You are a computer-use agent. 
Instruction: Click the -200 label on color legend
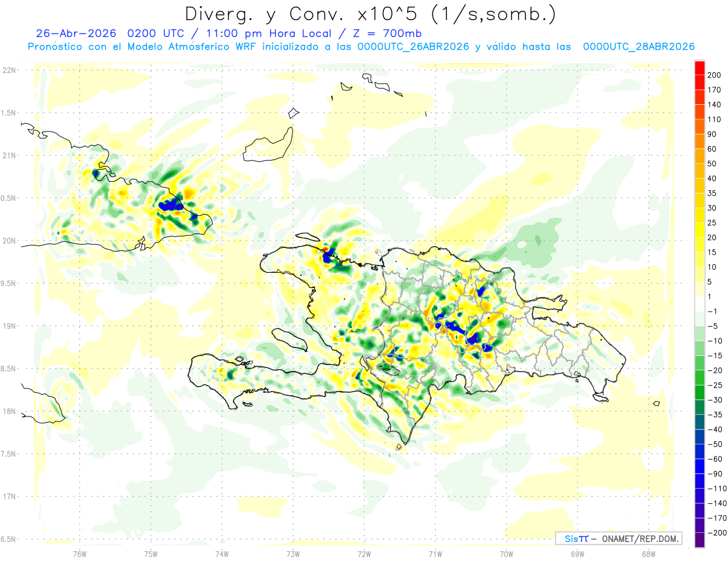714,533
